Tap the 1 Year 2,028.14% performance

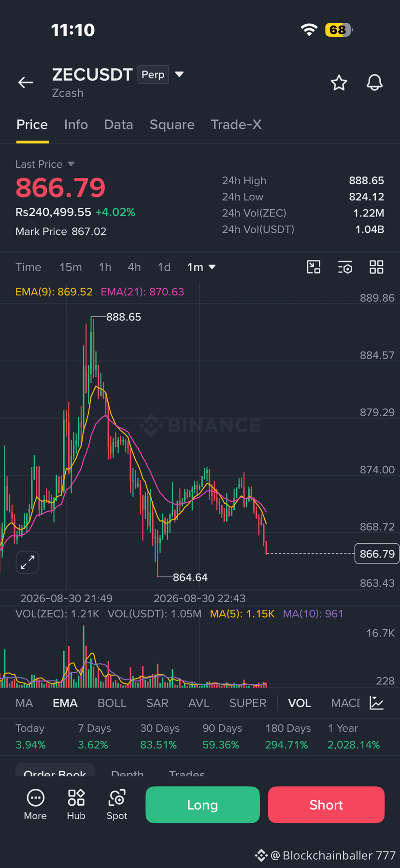coord(354,737)
